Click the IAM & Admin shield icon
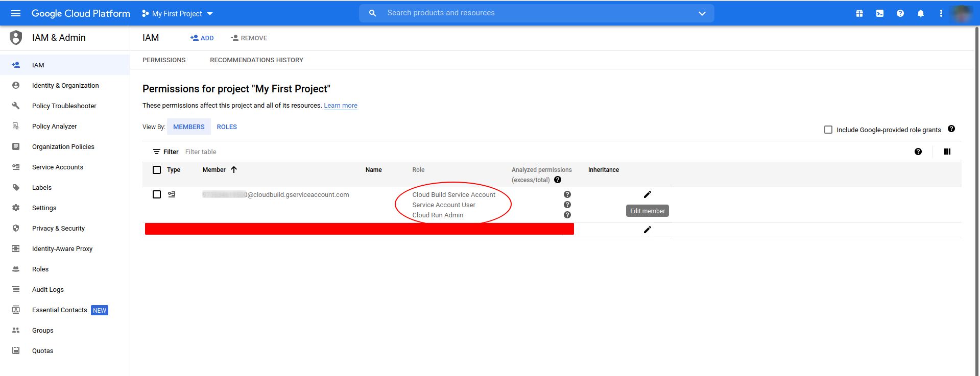Viewport: 980px width, 376px height. click(x=16, y=37)
